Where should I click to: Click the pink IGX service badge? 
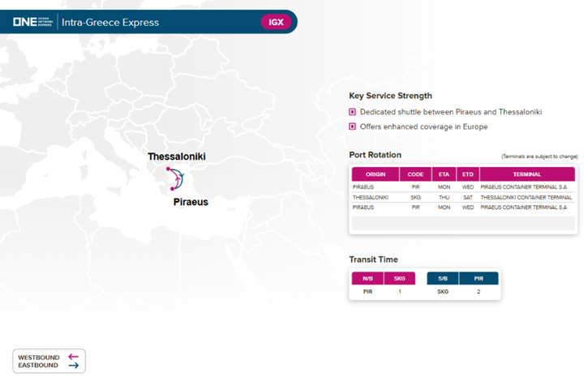point(277,22)
